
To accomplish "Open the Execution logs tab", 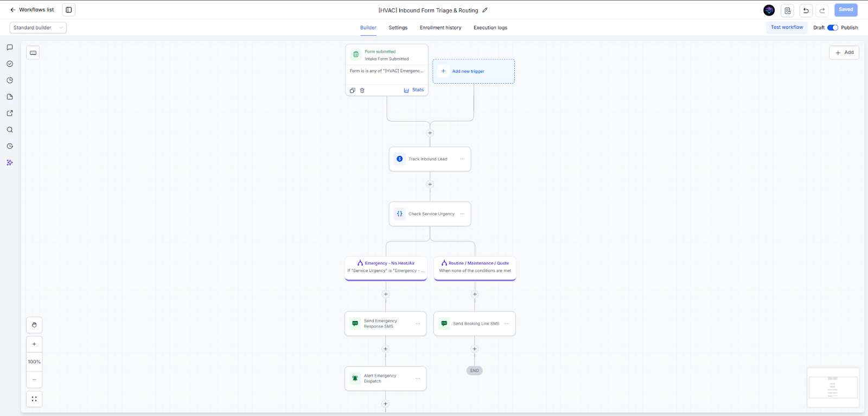I will point(490,28).
